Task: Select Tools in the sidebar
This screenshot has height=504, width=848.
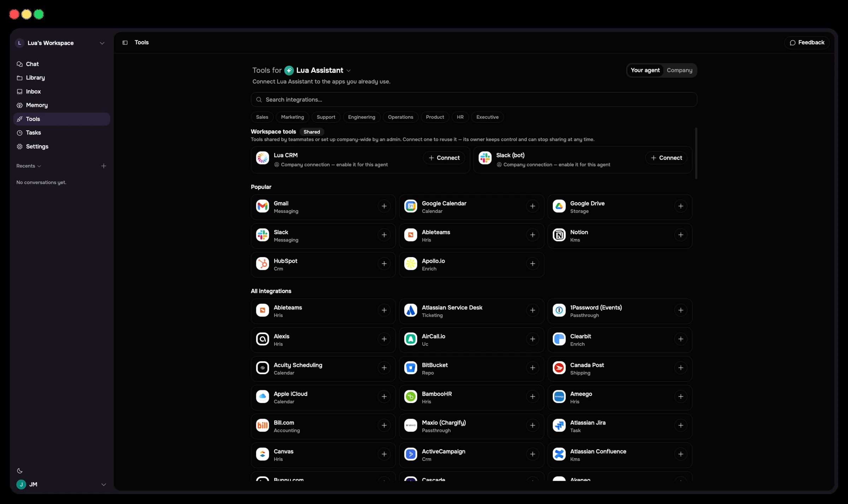Action: click(x=61, y=119)
